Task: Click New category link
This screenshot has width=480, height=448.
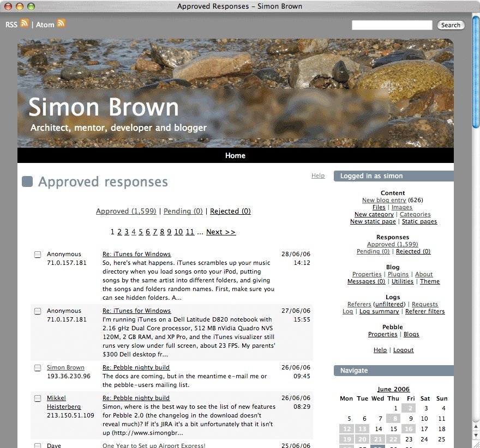Action: point(374,214)
